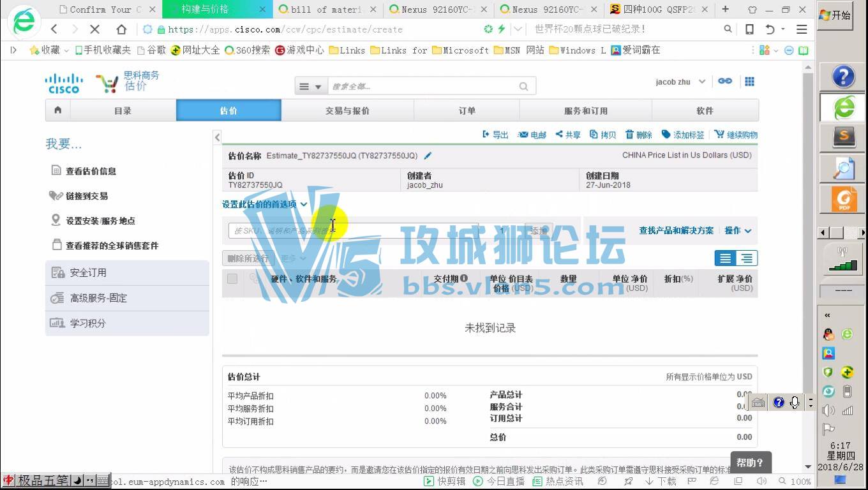
Task: Open the 订单 (Orders) tab
Action: tap(467, 110)
